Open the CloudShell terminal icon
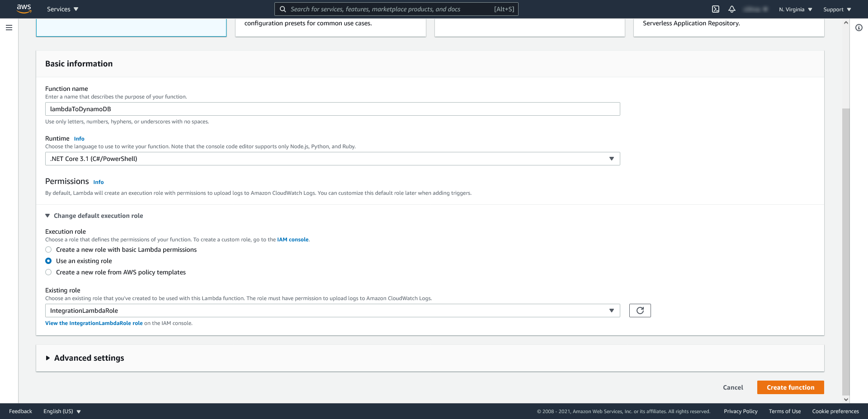The width and height of the screenshot is (868, 419). tap(716, 9)
